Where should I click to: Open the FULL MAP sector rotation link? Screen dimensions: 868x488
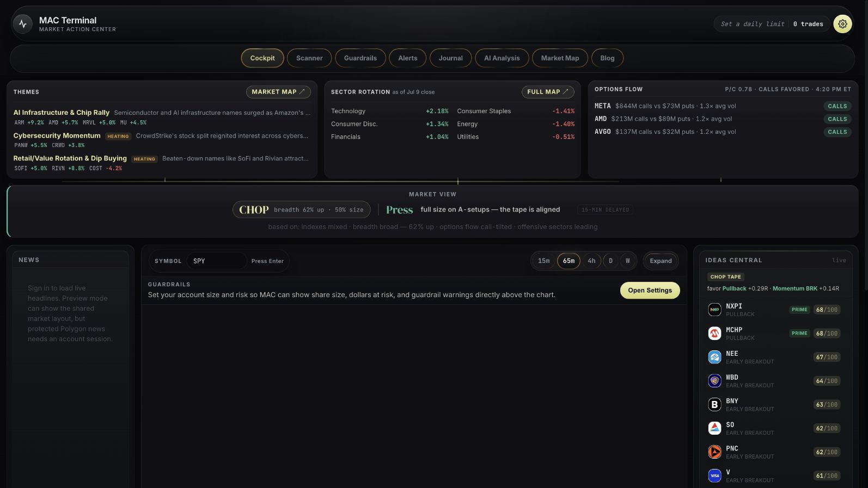548,92
